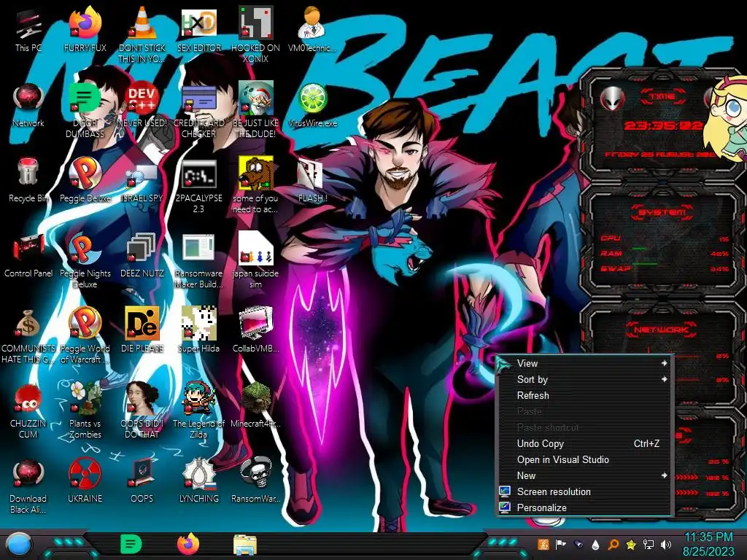Open the volume speaker tray icon
The width and height of the screenshot is (747, 560).
pyautogui.click(x=666, y=544)
